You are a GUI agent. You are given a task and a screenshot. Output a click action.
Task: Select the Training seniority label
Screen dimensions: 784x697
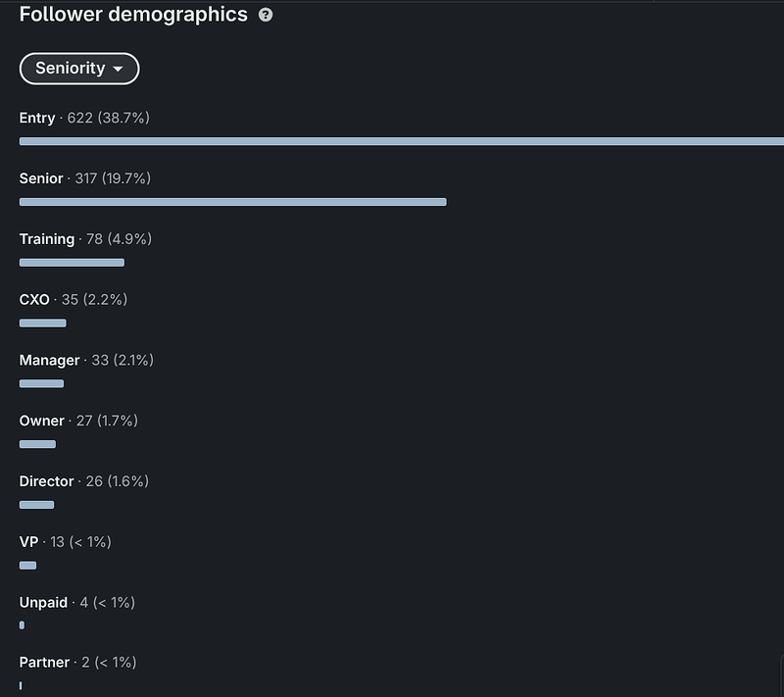coord(47,239)
